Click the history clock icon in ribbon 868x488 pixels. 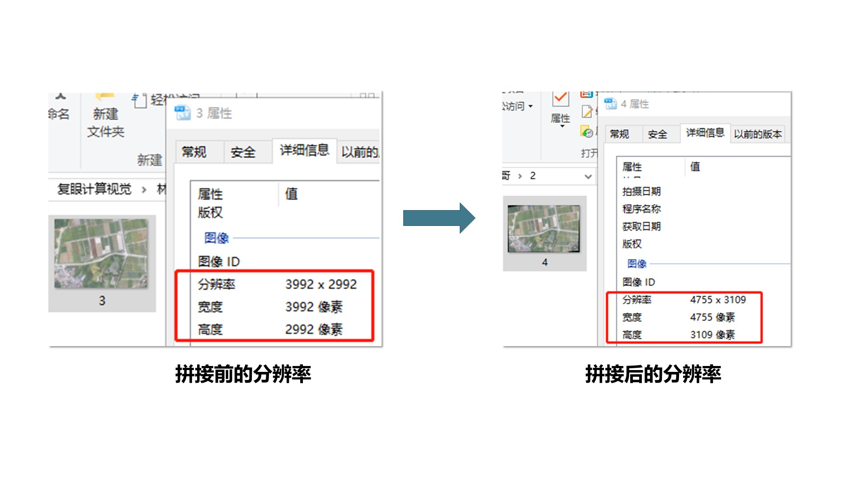click(x=587, y=132)
